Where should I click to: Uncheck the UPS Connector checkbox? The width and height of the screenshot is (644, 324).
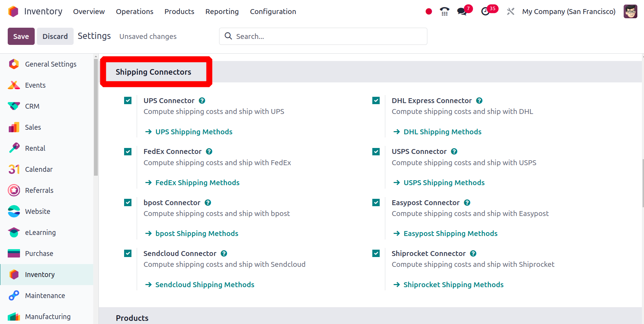coord(128,101)
